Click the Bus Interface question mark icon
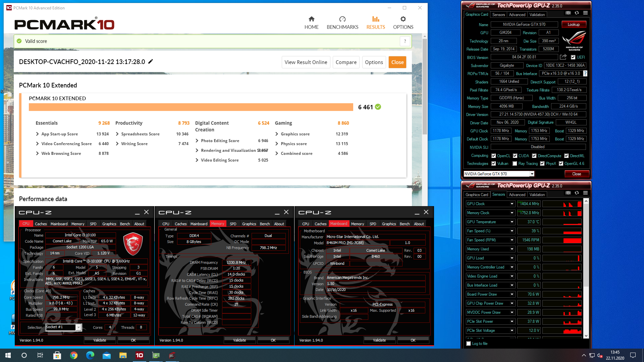 585,73
